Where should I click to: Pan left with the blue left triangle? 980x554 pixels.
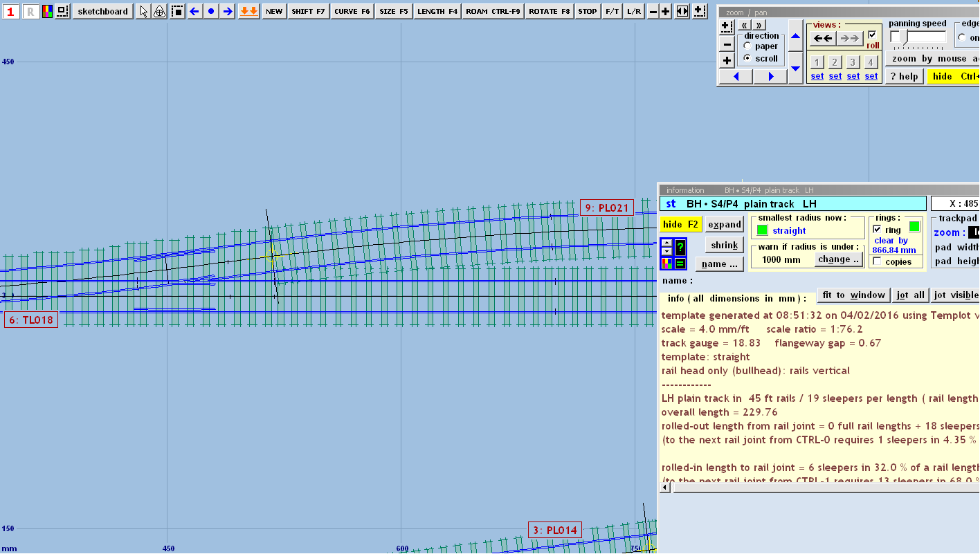click(x=736, y=77)
